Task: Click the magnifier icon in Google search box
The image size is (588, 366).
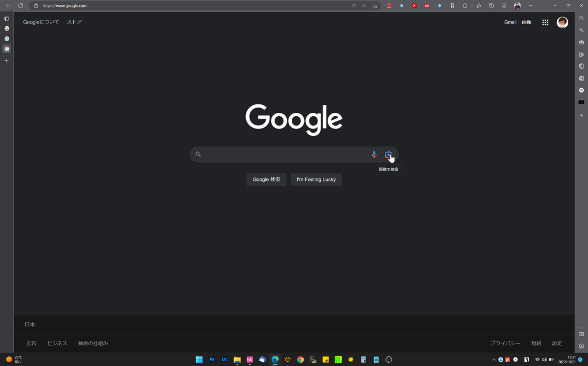Action: (198, 154)
